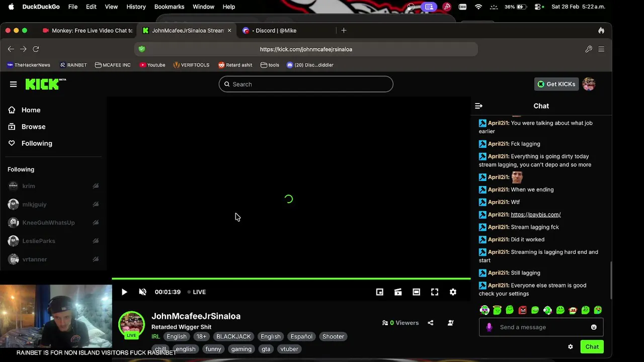This screenshot has height=362, width=644.
Task: Go back in the browser
Action: [11, 49]
